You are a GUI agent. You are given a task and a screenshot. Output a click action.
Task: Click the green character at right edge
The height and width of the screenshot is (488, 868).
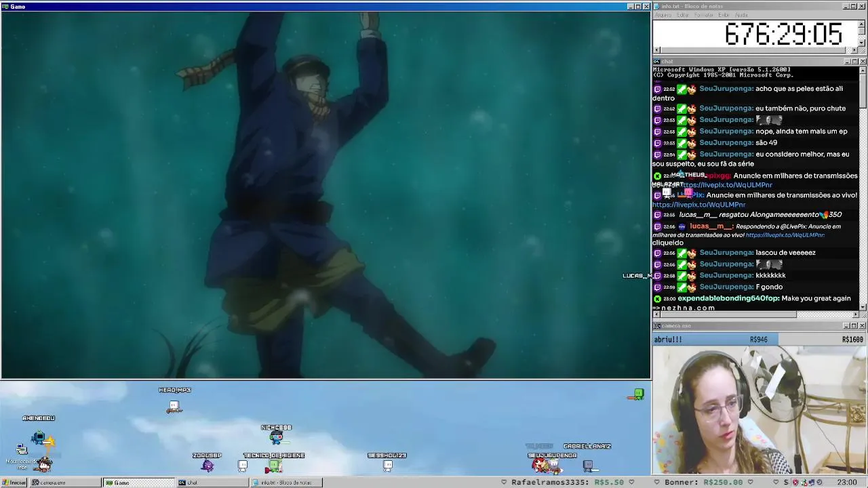637,394
